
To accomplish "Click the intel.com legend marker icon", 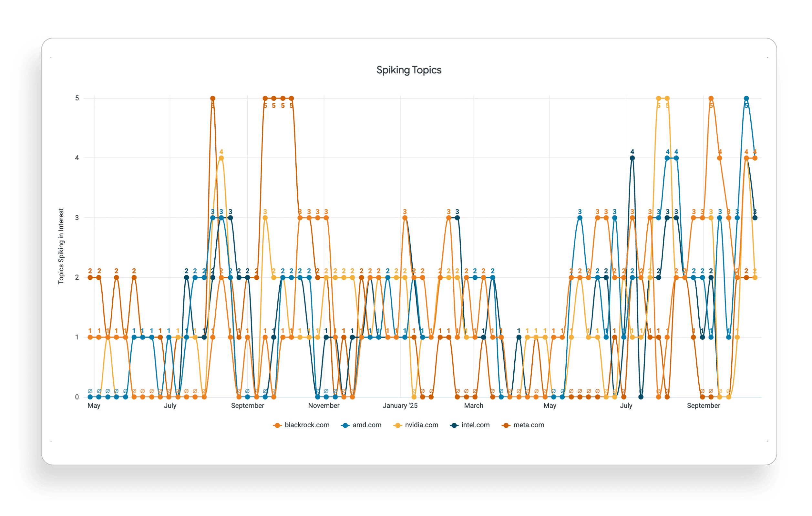I will coord(454,426).
